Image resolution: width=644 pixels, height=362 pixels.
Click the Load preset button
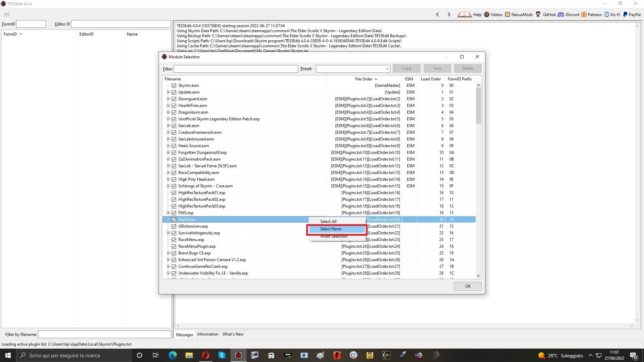[x=407, y=68]
